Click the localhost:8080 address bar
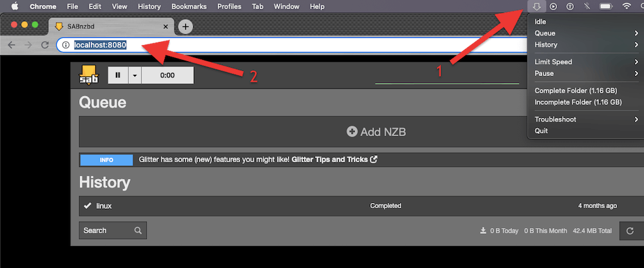The width and height of the screenshot is (644, 268). pos(258,45)
